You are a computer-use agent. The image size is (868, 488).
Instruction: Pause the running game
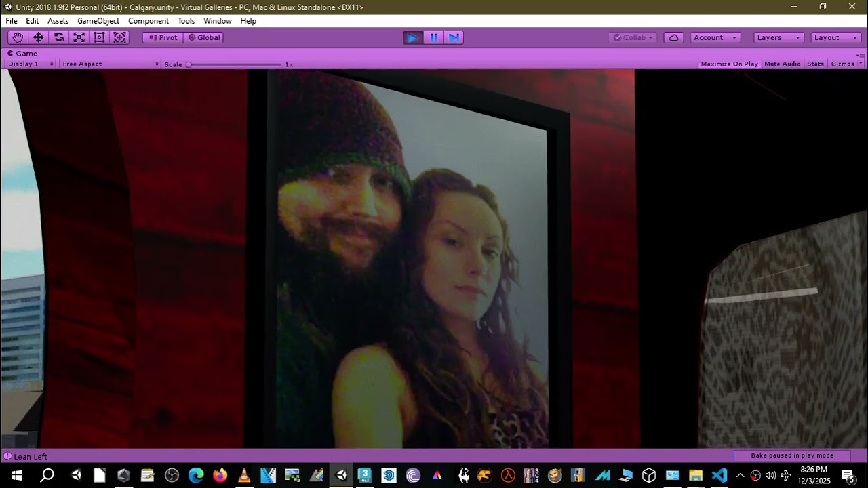433,37
